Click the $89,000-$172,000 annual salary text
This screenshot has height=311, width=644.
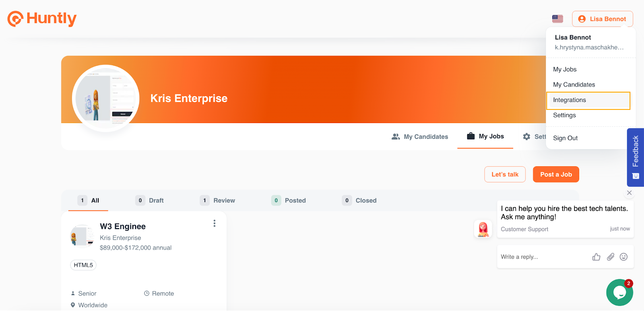click(x=136, y=248)
